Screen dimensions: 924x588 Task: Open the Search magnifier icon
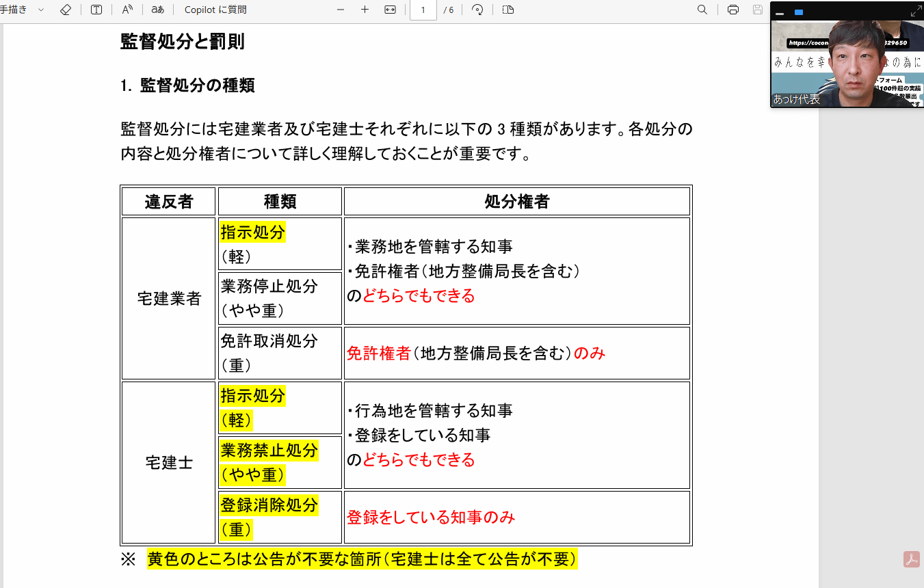click(702, 10)
